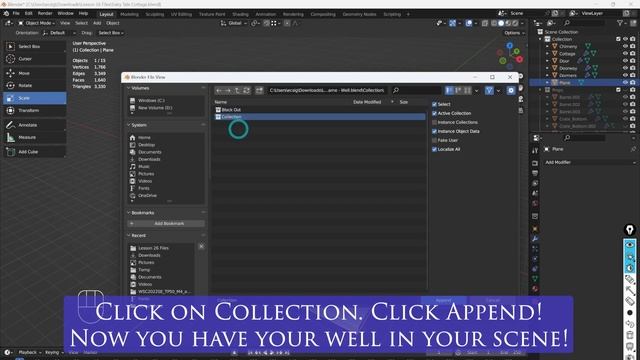Go forward in File View navigation

(x=228, y=90)
